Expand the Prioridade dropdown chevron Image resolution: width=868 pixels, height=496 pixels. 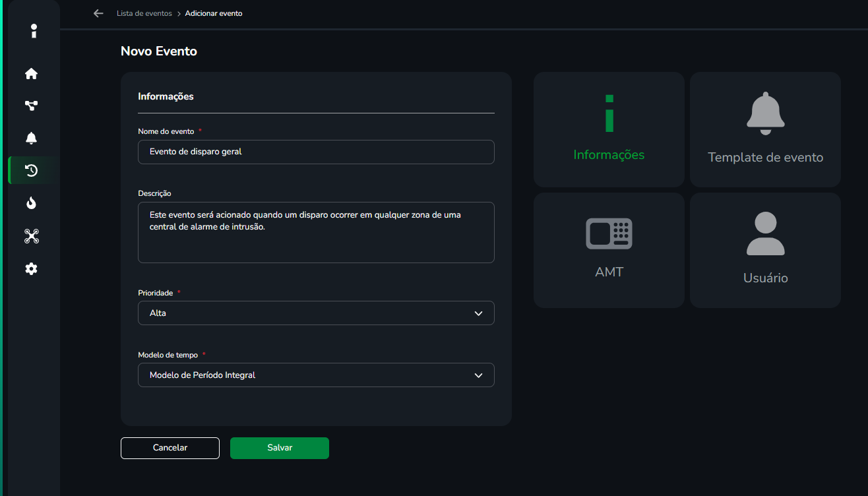coord(479,313)
